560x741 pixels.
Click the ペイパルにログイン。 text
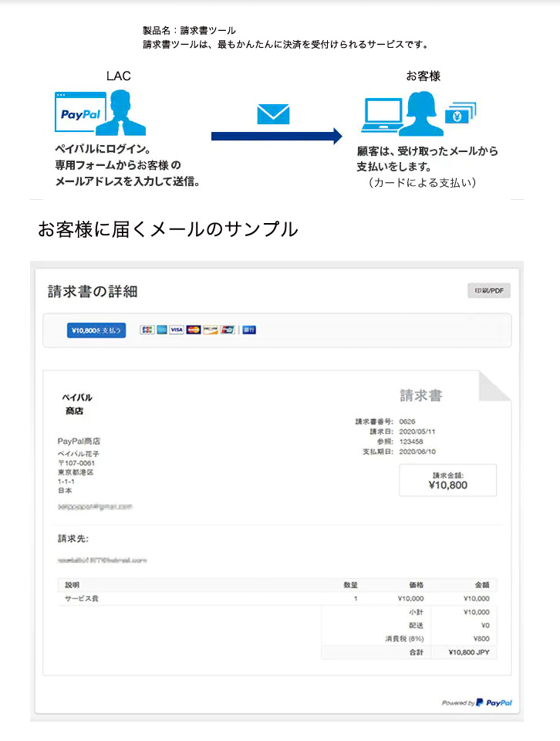click(x=103, y=149)
